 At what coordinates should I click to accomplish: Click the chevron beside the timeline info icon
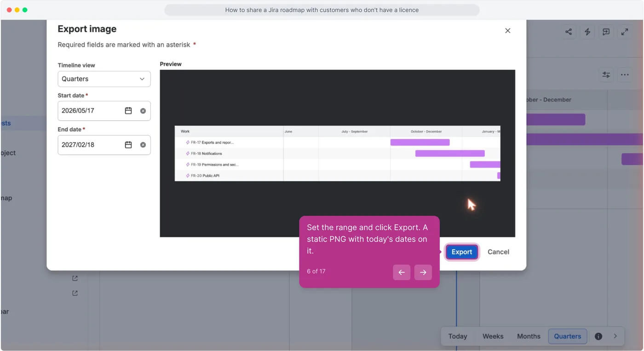615,336
